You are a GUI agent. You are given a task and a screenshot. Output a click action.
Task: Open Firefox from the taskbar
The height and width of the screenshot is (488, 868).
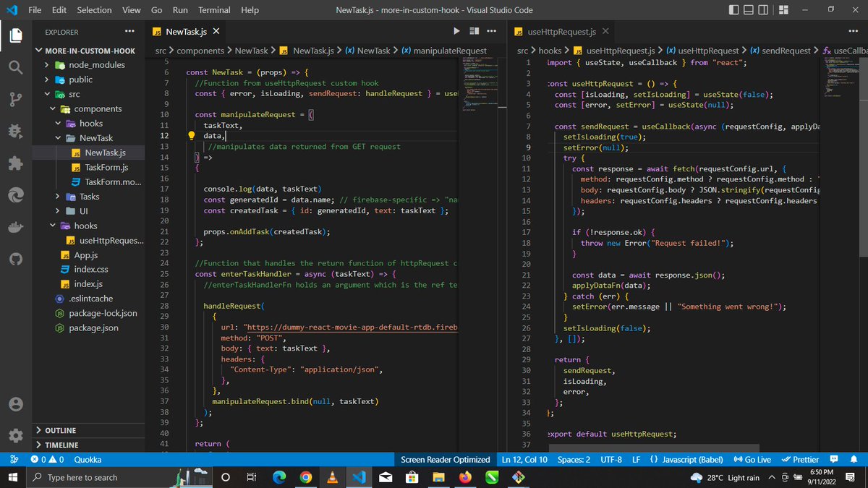[x=464, y=477]
